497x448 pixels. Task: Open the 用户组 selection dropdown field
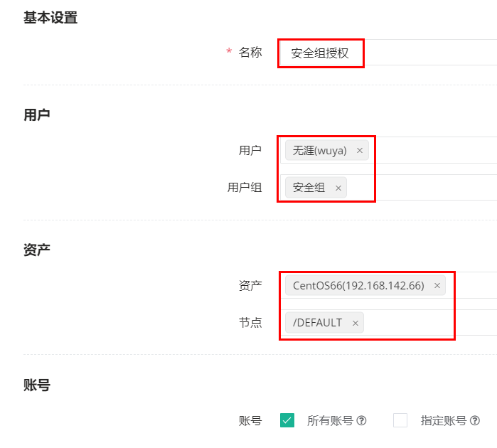388,188
